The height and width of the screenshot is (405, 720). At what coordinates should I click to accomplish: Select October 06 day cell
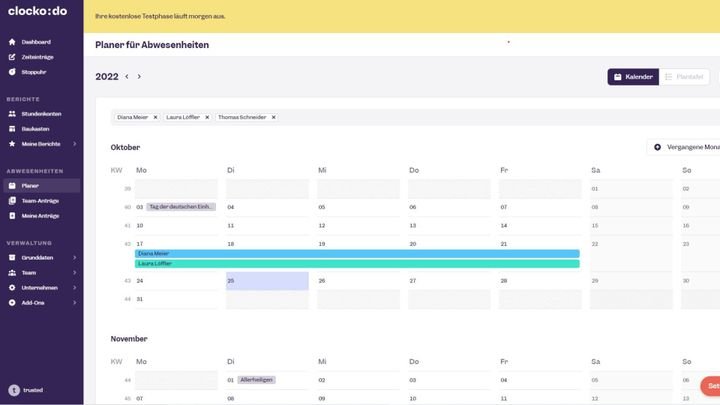tap(449, 208)
